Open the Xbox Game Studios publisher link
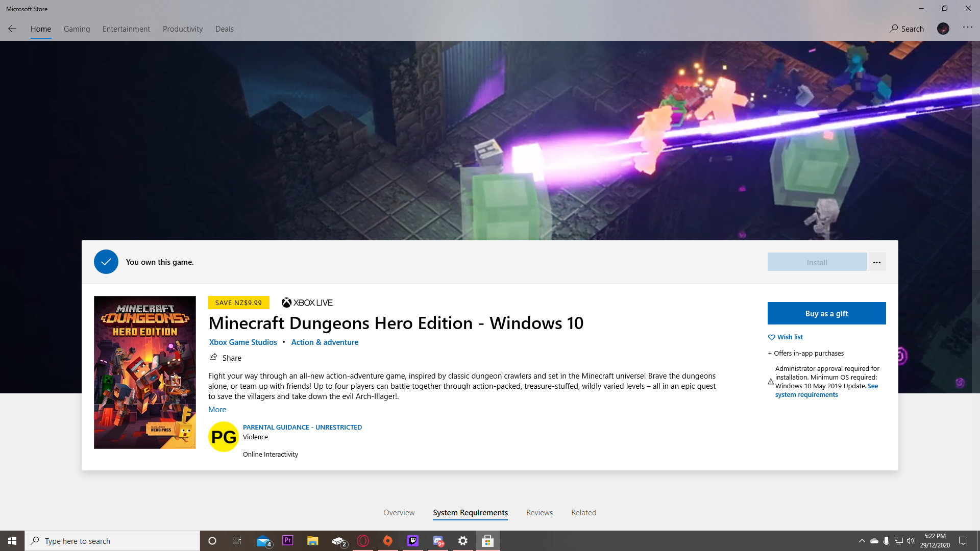This screenshot has height=551, width=980. coord(243,342)
